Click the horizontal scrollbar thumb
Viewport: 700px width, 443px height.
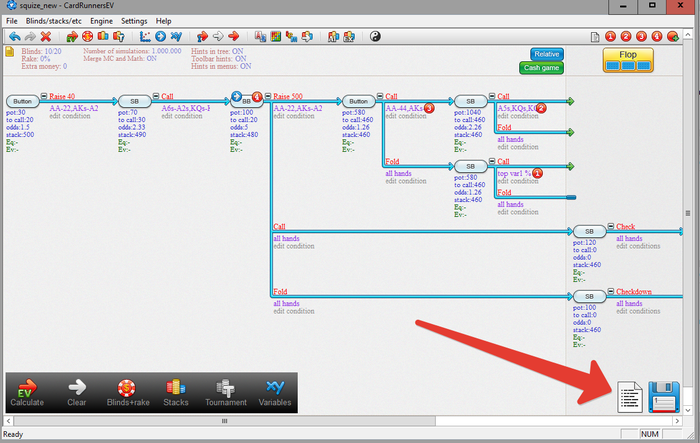click(225, 421)
